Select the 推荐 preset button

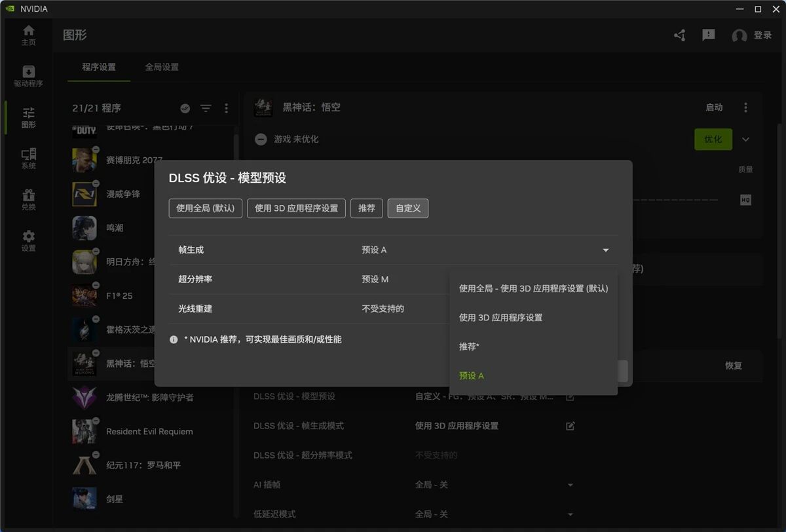367,208
